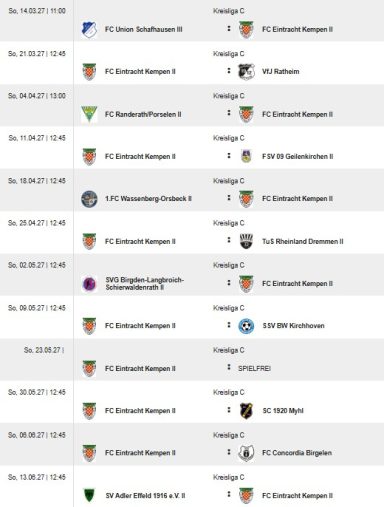Click the FC Concordia Birgelen logo

pos(246,453)
